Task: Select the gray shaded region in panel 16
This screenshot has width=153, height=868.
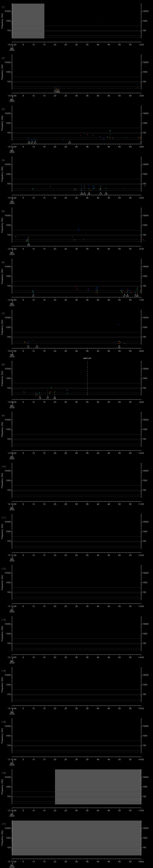Action: (98, 787)
